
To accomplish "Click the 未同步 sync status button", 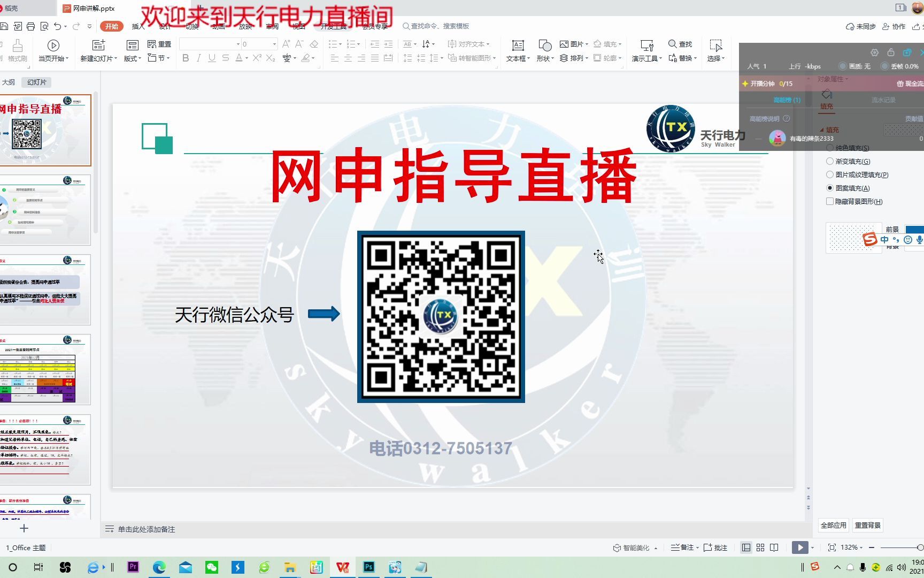I will [x=861, y=26].
